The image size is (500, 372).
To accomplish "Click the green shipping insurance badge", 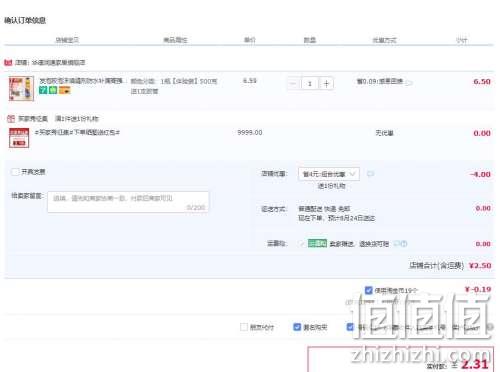I will [317, 243].
